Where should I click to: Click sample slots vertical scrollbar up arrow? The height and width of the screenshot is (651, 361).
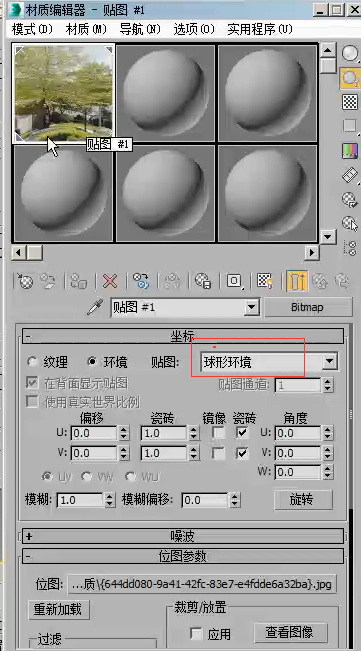(328, 50)
